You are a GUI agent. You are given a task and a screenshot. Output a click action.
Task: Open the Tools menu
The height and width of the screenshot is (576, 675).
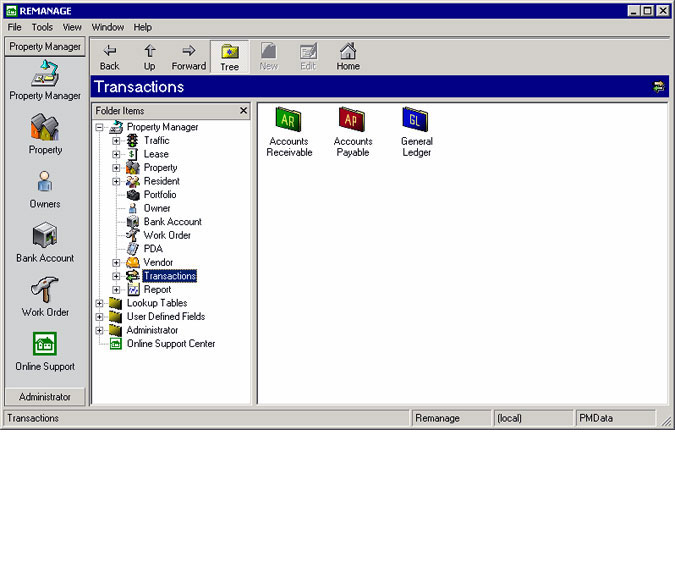click(42, 27)
